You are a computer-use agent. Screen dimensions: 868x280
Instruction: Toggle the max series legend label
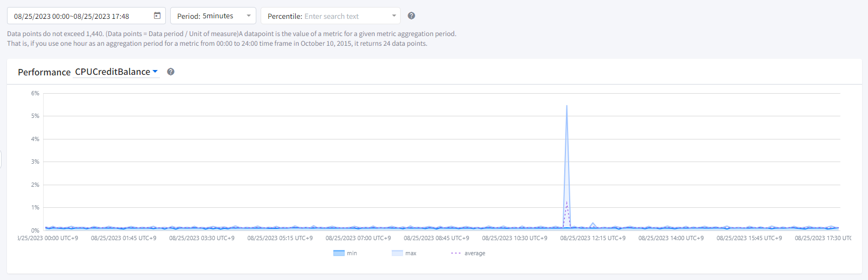411,253
